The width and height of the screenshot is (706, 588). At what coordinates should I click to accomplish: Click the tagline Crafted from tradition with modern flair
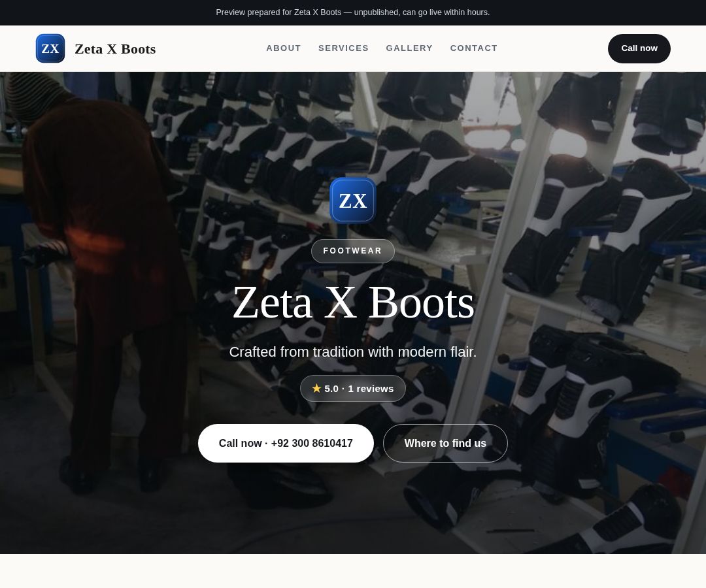(353, 351)
